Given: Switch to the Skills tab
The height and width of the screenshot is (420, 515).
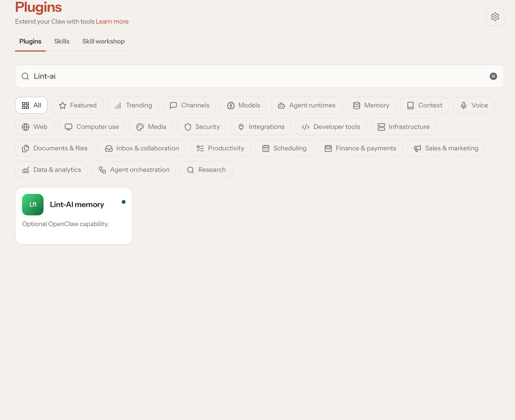Looking at the screenshot, I should tap(62, 41).
